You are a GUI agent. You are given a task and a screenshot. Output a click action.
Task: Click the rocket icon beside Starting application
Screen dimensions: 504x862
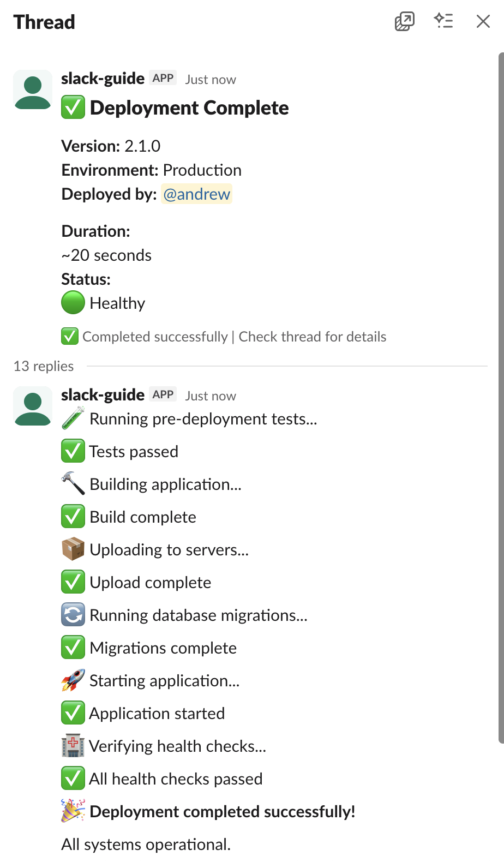73,680
